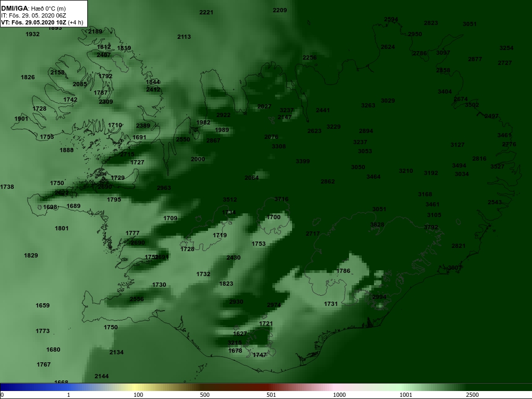Select the 2594 height value
Screen dimensions: 532x399
pyautogui.click(x=391, y=19)
